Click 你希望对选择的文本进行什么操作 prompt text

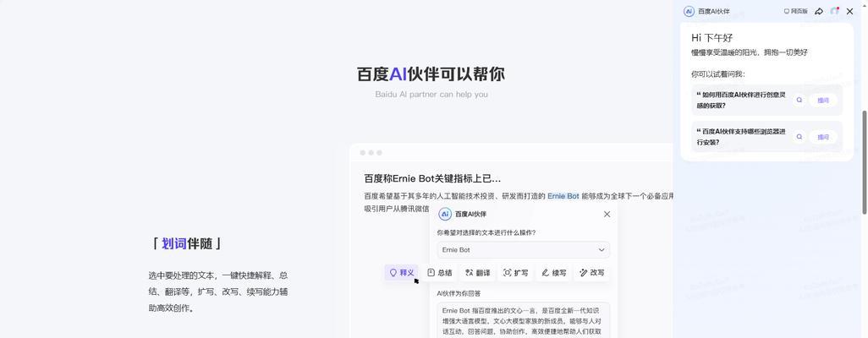pyautogui.click(x=486, y=232)
